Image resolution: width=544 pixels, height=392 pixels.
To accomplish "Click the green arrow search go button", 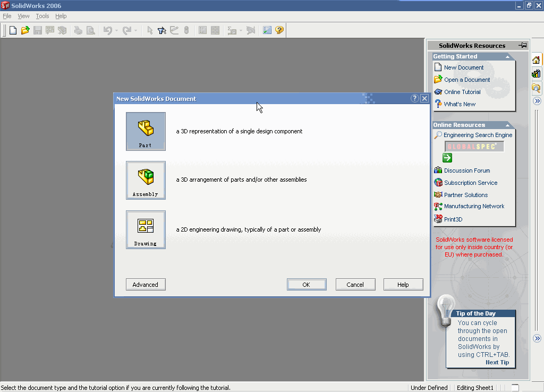I will pyautogui.click(x=447, y=158).
